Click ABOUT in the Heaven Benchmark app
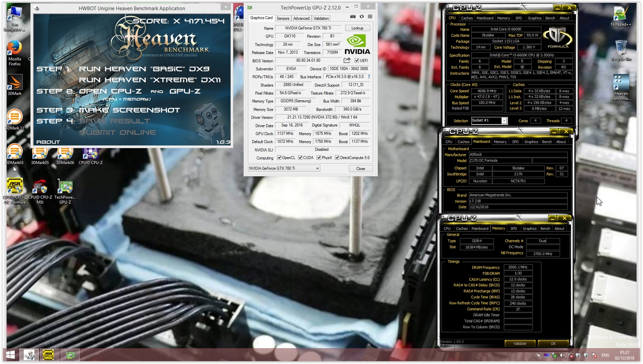This screenshot has height=364, width=643. 48,142
